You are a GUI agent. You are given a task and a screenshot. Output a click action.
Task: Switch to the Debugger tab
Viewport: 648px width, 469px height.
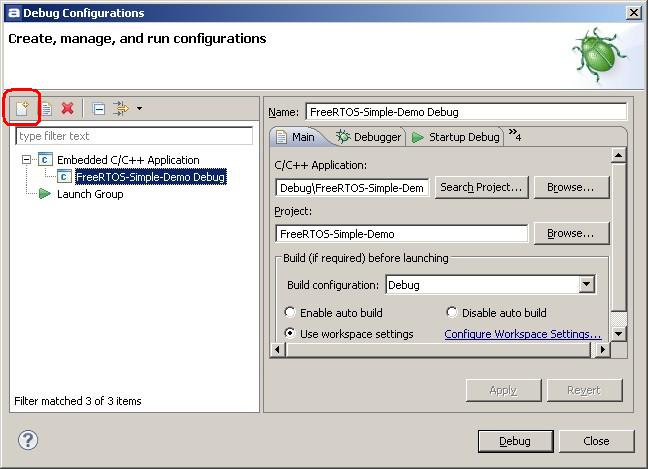(x=369, y=137)
